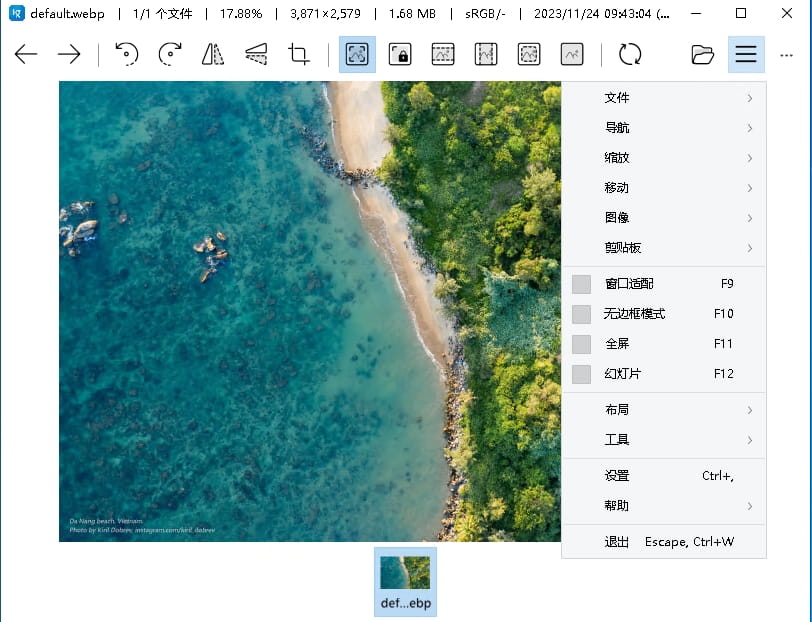Click the sRGB/- color profile text
The height and width of the screenshot is (622, 812).
tap(485, 13)
